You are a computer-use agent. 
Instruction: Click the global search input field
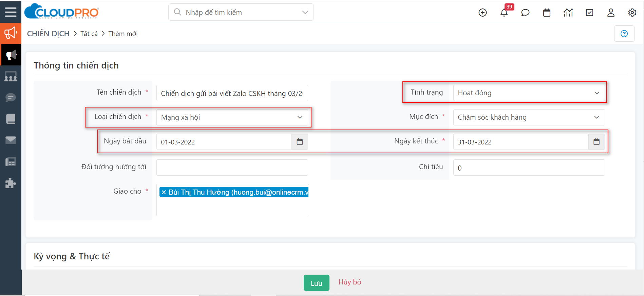241,12
